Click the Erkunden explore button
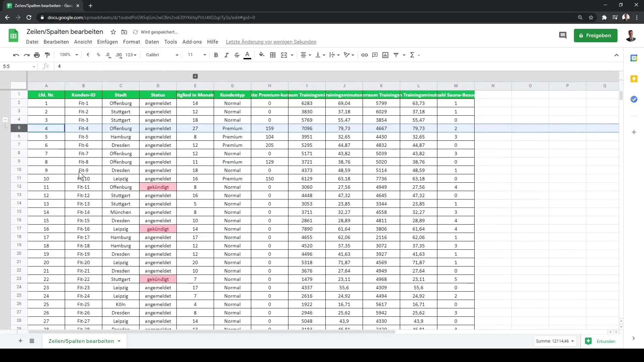Screen dimensions: 644x362 pyautogui.click(x=600, y=341)
